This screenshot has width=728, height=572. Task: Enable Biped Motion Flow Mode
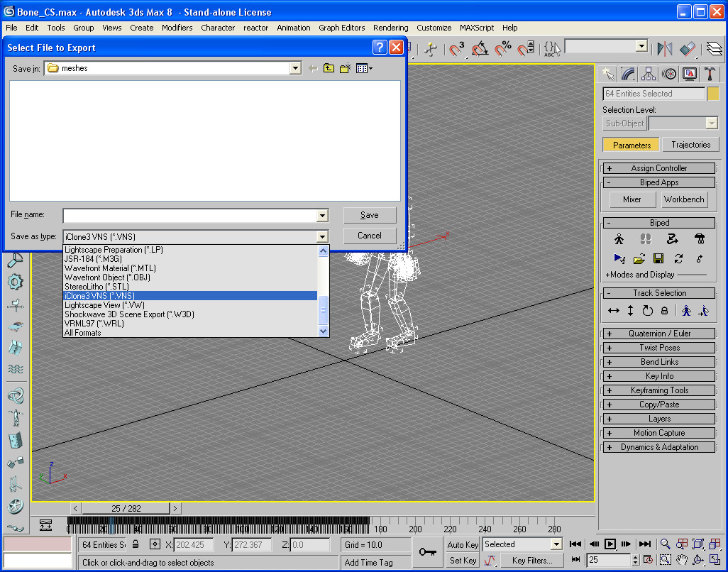[x=672, y=239]
